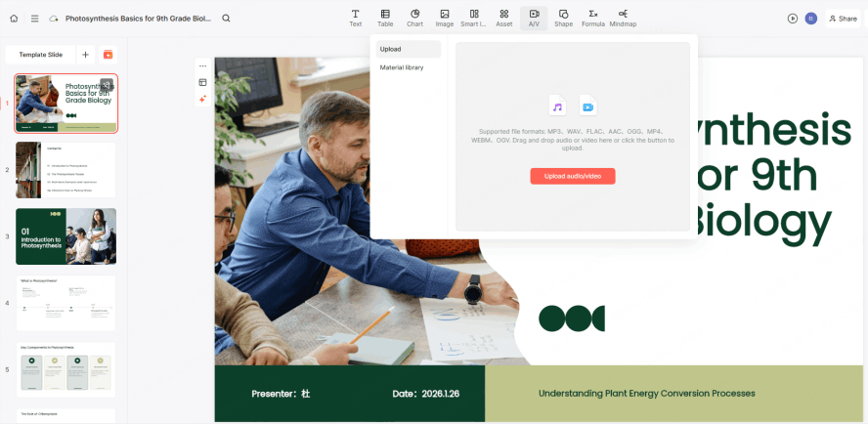This screenshot has height=424, width=868.
Task: Select the Formula tool
Action: [x=593, y=19]
